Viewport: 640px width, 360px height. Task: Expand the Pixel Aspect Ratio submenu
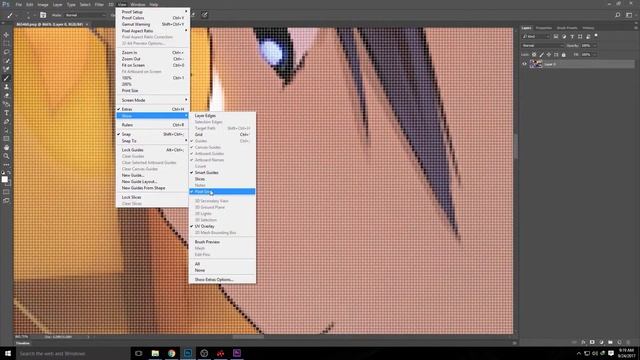click(153, 31)
